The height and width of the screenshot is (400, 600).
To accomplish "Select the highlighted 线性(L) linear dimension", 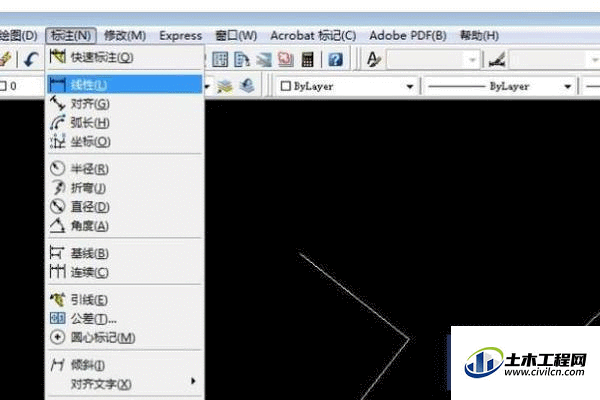I will 125,84.
